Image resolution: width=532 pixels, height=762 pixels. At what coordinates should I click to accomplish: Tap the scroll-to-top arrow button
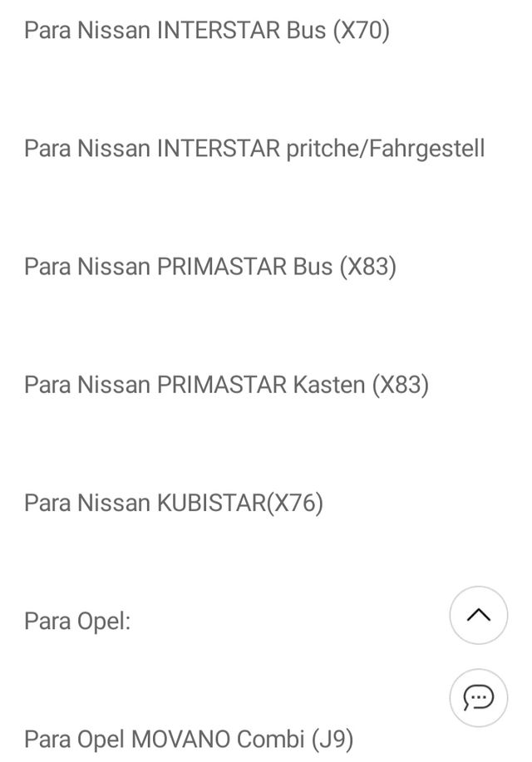478,615
